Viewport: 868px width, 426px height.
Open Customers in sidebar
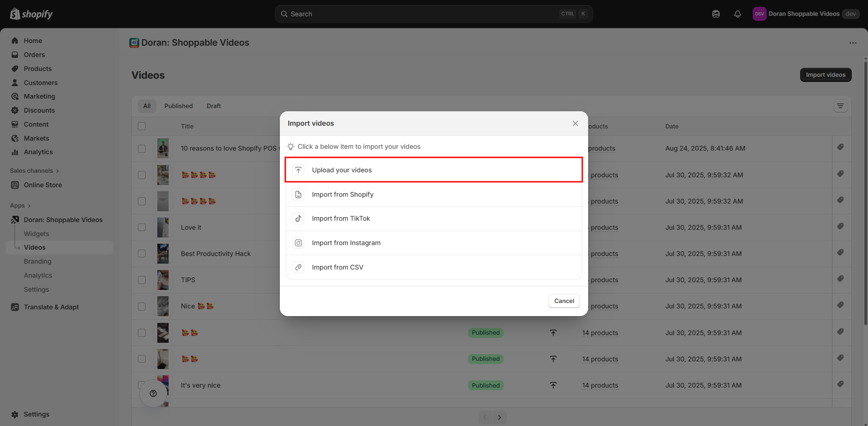(x=41, y=83)
